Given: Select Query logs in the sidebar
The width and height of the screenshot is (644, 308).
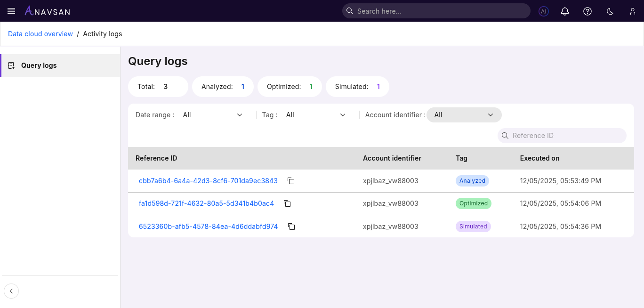Looking at the screenshot, I should pyautogui.click(x=39, y=65).
